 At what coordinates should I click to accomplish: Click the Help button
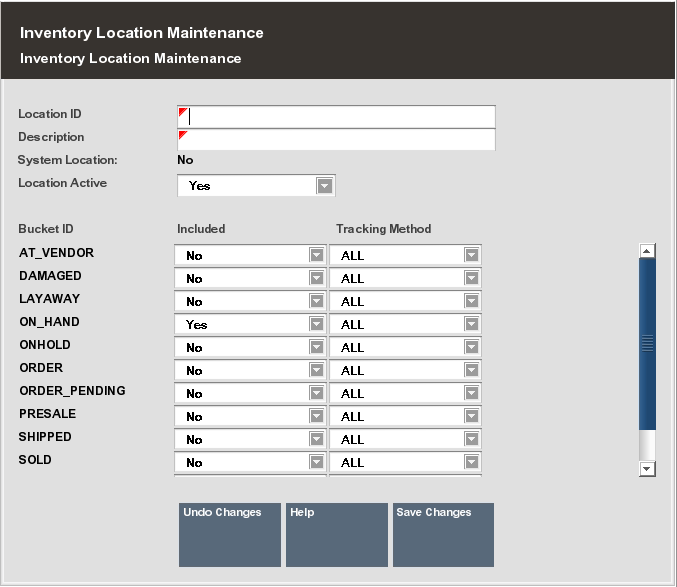pos(337,535)
